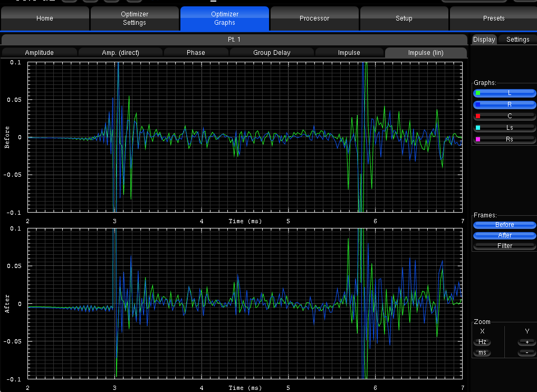
Task: Toggle the R channel graph
Action: (505, 104)
